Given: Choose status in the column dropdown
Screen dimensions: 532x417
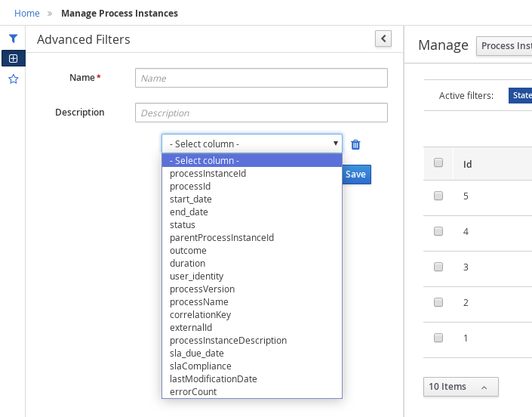Looking at the screenshot, I should tap(252, 225).
